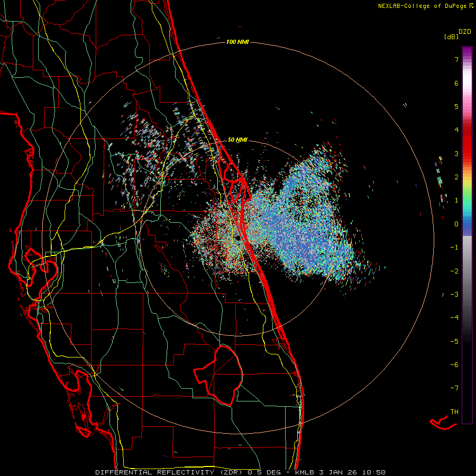
Task: Select the -1 value on the dB scale
Action: (x=454, y=248)
